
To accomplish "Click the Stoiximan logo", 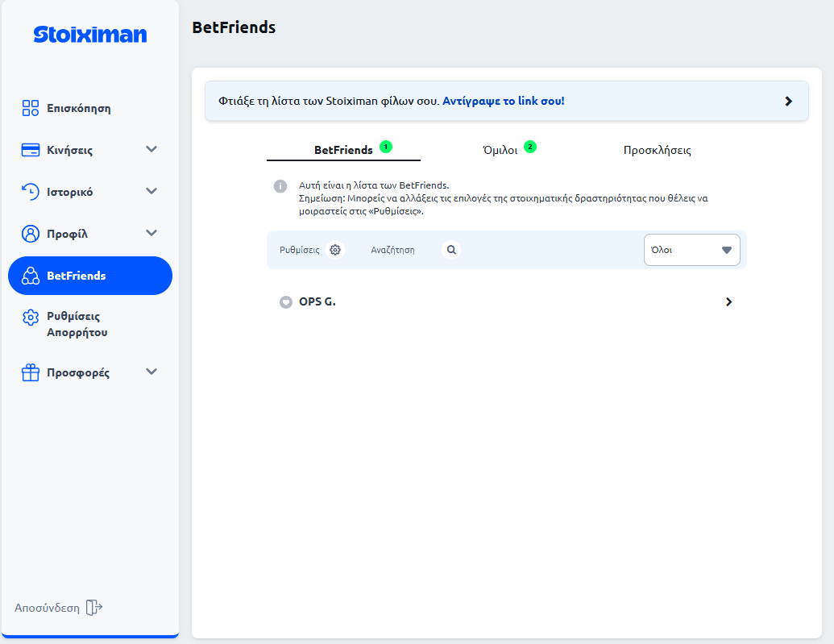I will [90, 35].
